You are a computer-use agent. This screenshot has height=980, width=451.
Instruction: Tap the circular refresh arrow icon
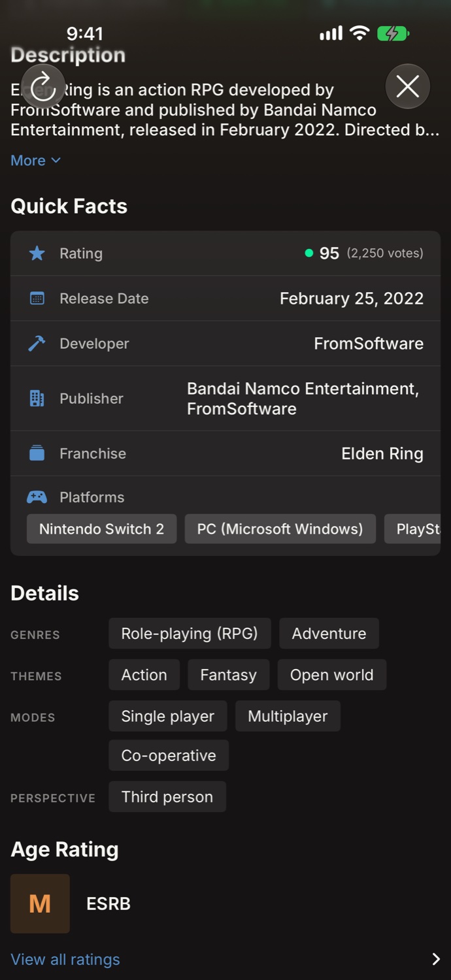click(x=43, y=86)
